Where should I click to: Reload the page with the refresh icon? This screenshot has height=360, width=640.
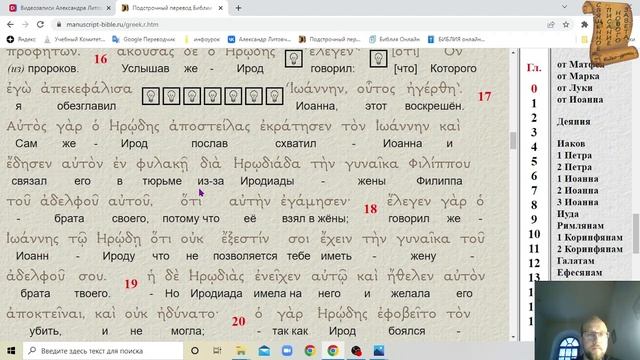(x=40, y=24)
